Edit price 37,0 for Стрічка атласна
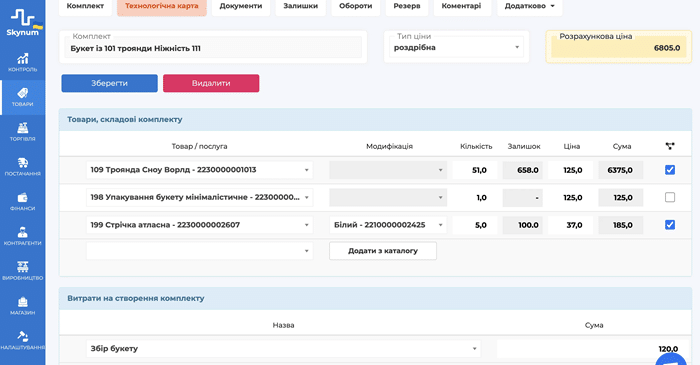The width and height of the screenshot is (700, 365). coord(570,225)
